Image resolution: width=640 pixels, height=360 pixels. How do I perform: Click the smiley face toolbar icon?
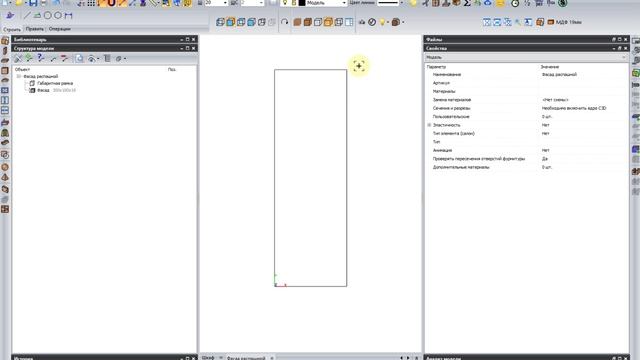point(500,3)
